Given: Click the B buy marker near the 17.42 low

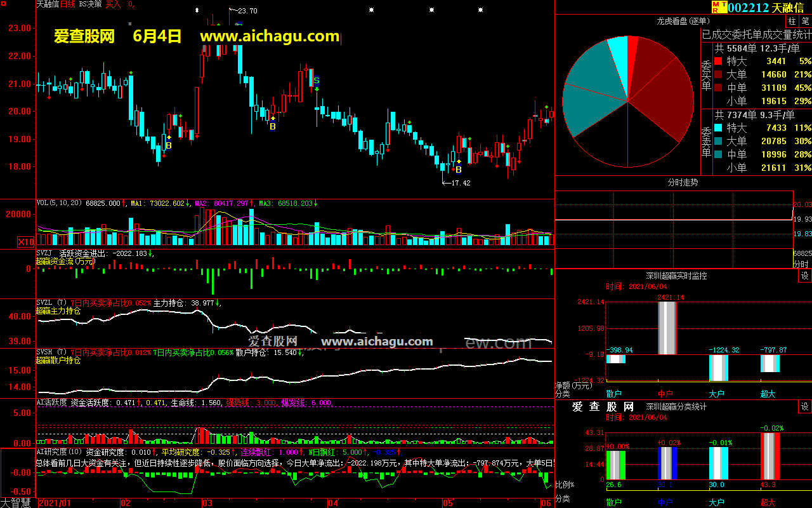Looking at the screenshot, I should (x=458, y=170).
